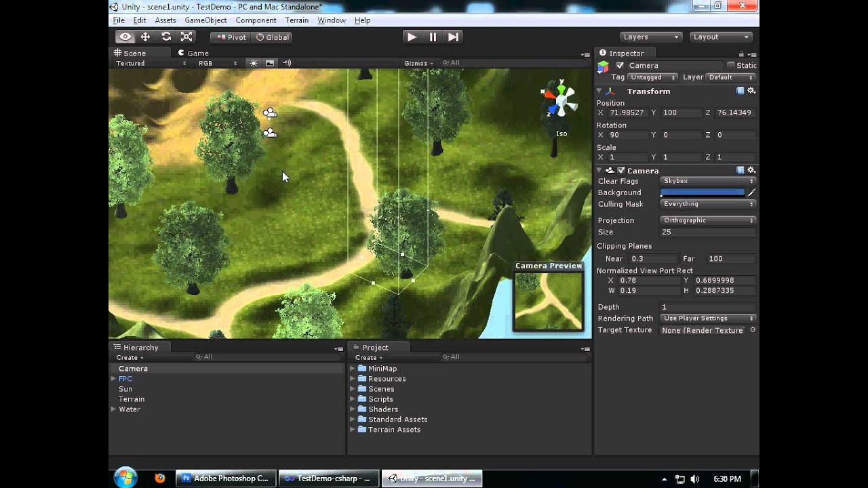
Task: Open the Projection Orthographic dropdown
Action: [x=707, y=220]
